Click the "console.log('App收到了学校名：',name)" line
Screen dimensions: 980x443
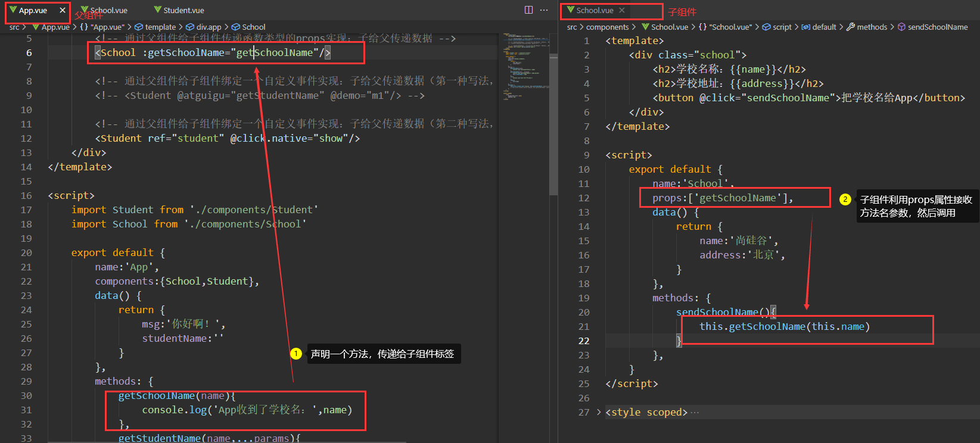coord(247,410)
